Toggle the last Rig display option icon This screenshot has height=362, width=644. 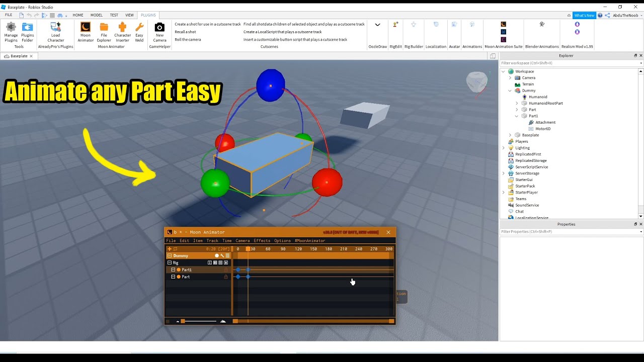click(226, 263)
